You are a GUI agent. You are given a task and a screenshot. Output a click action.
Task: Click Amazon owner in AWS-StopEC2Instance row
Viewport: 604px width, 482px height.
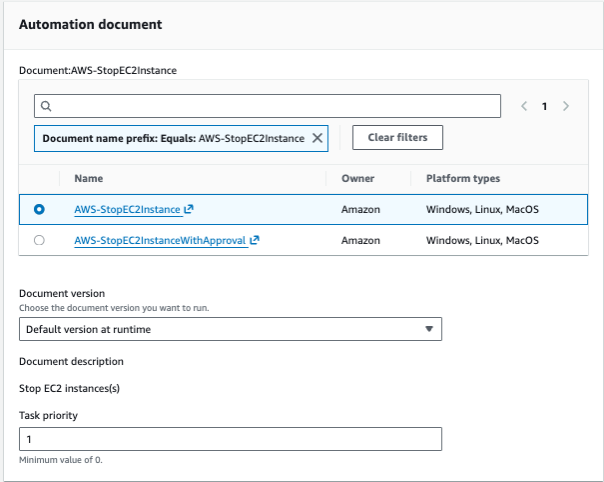pos(361,209)
